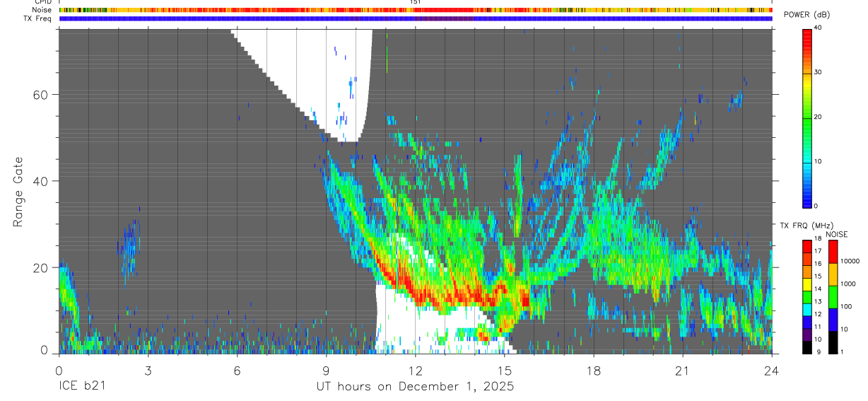Click the ICE b21 radar label
Viewport: 868px width, 401px height.
click(x=83, y=387)
